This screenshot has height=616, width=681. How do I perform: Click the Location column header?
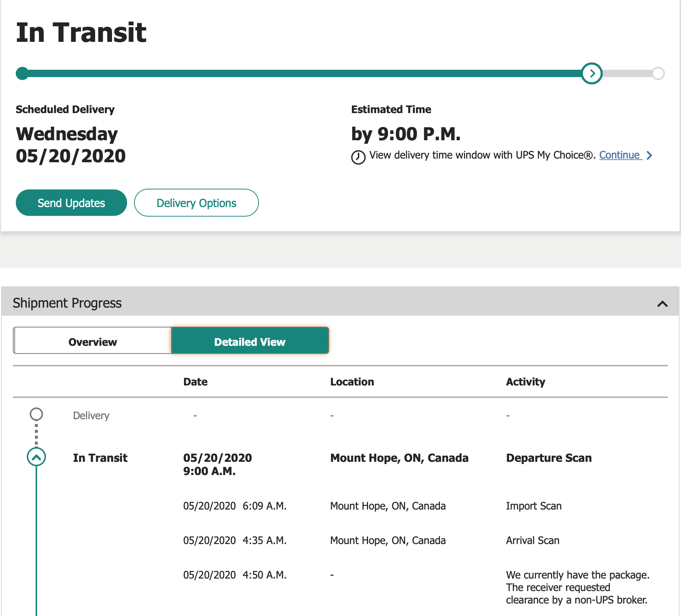pos(352,382)
